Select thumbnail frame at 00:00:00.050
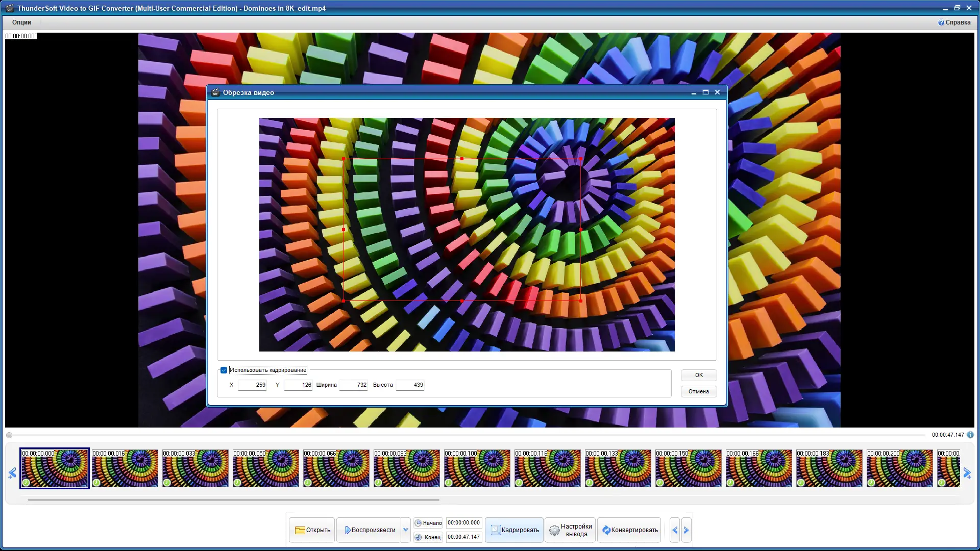 (265, 468)
